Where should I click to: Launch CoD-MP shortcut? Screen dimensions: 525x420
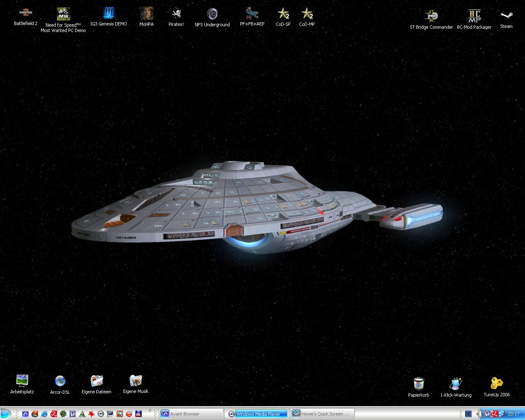pyautogui.click(x=307, y=17)
